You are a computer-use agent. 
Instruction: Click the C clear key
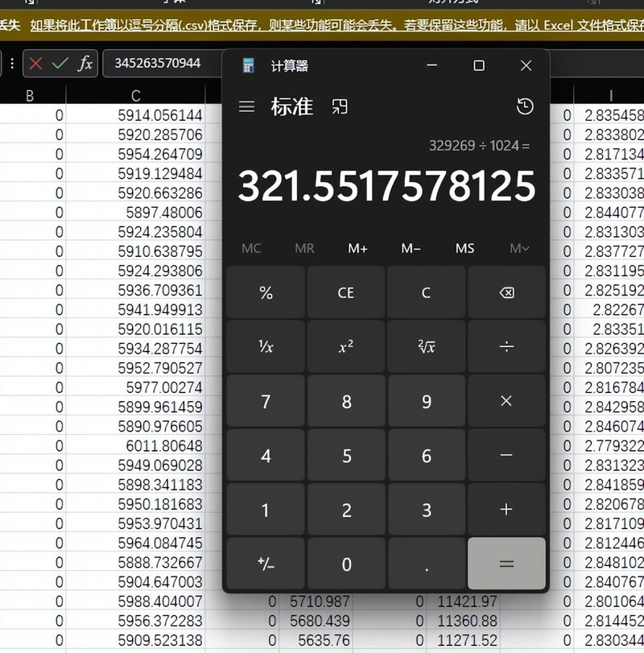coord(426,293)
